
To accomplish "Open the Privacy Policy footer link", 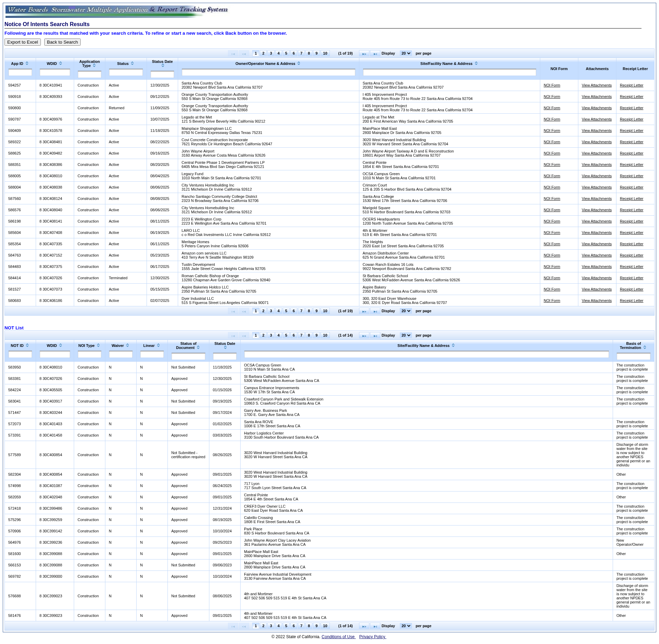I will click(372, 637).
